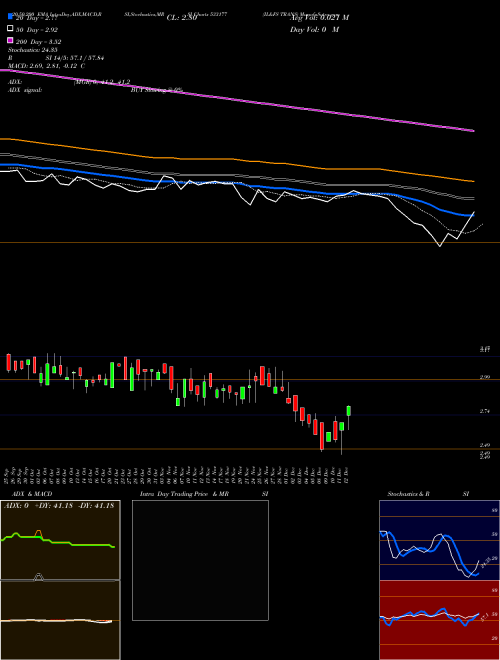Open the blue Stochastics oscillator panel
The width and height of the screenshot is (500, 660).
439,540
